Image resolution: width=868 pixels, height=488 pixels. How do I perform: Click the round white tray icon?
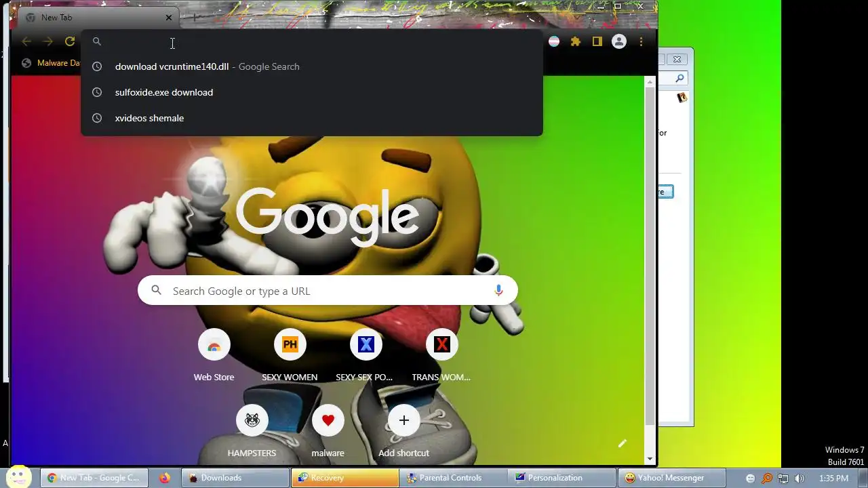tap(750, 478)
